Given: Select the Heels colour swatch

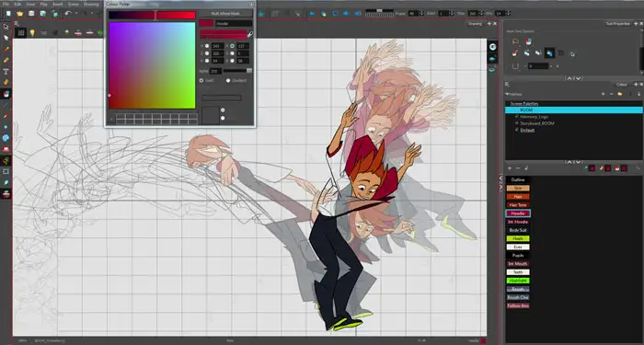Looking at the screenshot, I should click(518, 238).
